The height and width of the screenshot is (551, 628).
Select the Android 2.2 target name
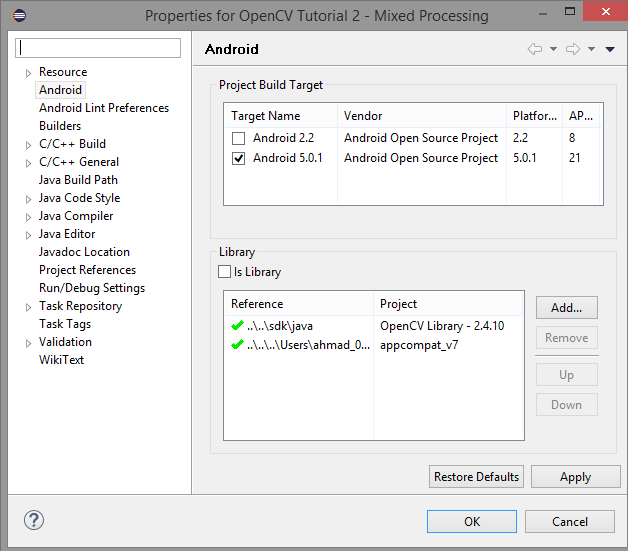click(283, 138)
